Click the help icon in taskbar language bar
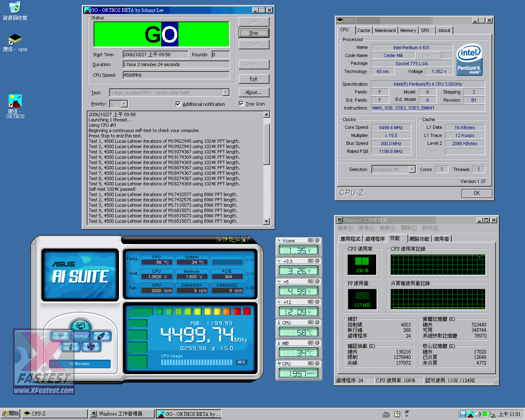The image size is (525, 420). pyautogui.click(x=397, y=414)
